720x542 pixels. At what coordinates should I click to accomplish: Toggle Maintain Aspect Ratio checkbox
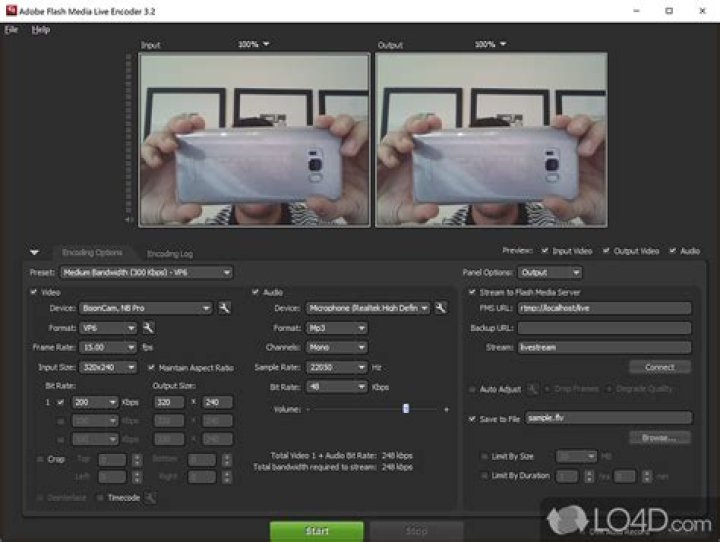tap(151, 368)
